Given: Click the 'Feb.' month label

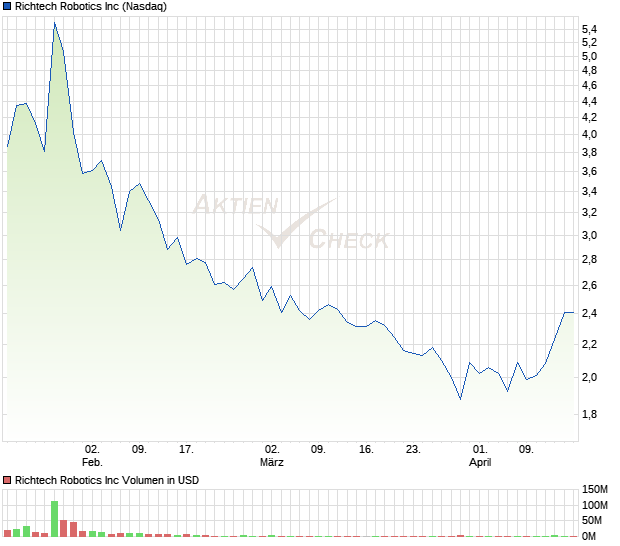Looking at the screenshot, I should 92,462.
